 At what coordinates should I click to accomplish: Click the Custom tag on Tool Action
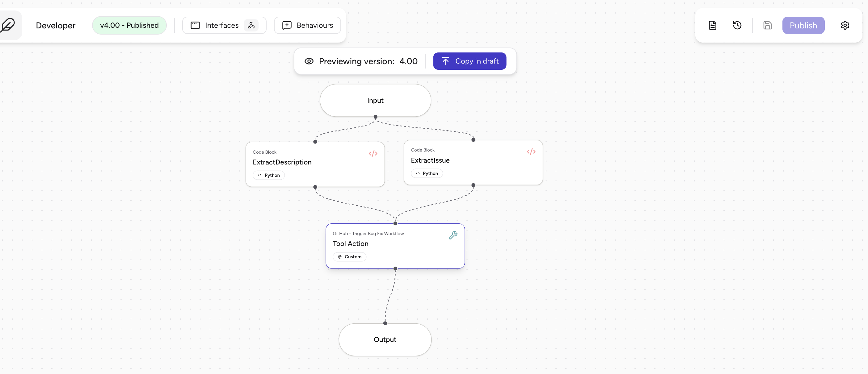[349, 256]
